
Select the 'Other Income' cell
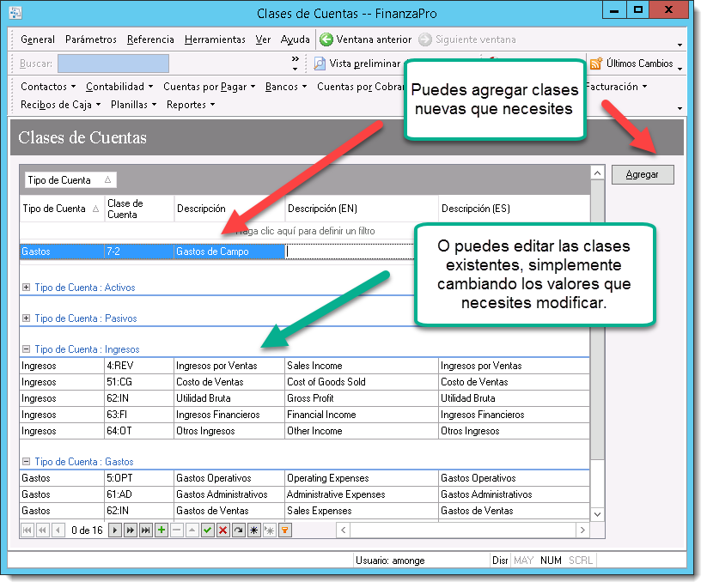(361, 431)
